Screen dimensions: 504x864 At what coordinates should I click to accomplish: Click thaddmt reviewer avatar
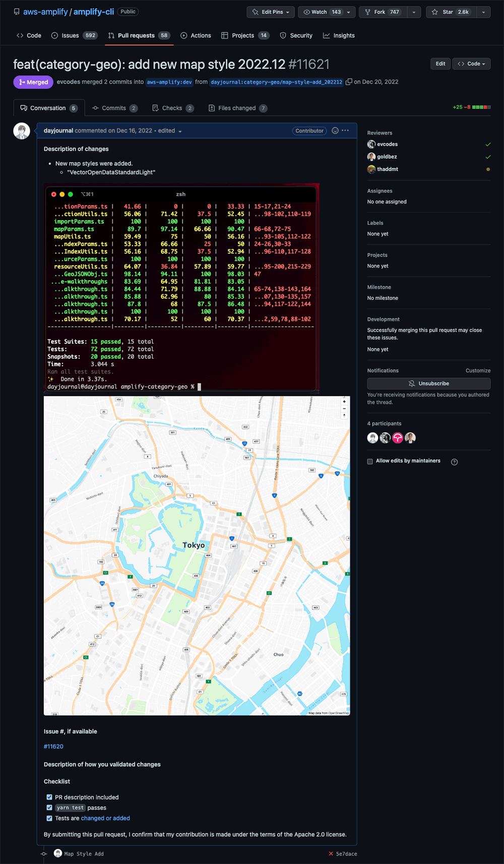click(371, 169)
